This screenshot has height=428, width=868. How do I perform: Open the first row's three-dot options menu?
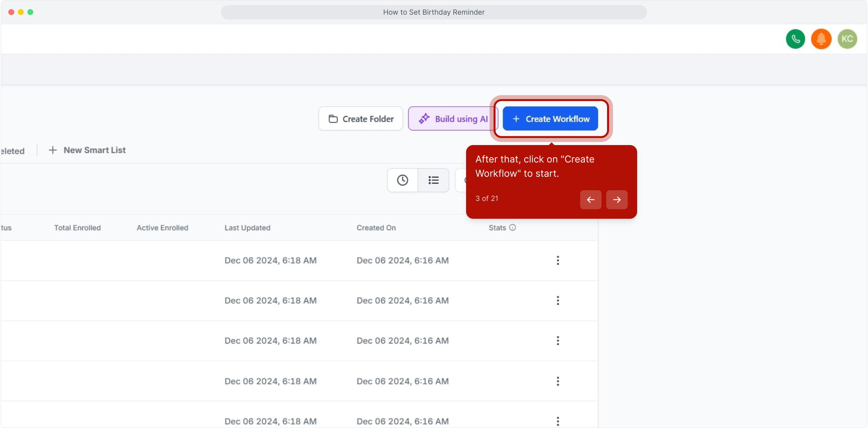pyautogui.click(x=558, y=260)
